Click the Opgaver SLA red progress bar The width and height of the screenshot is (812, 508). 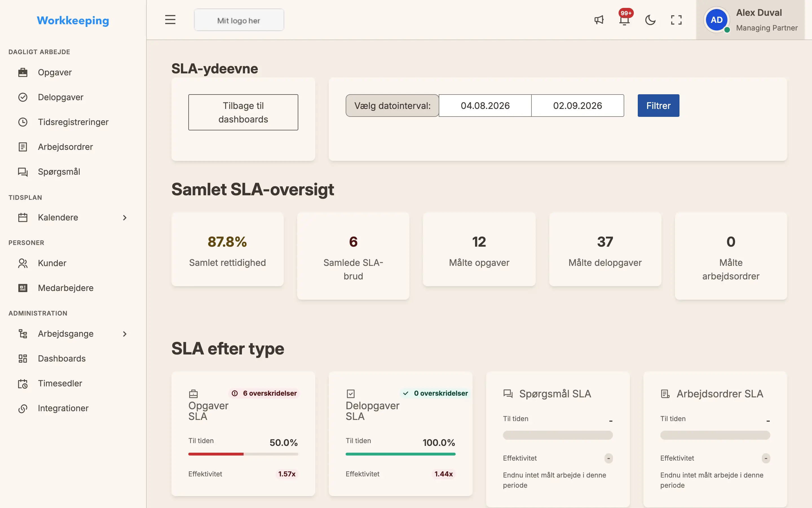243,454
